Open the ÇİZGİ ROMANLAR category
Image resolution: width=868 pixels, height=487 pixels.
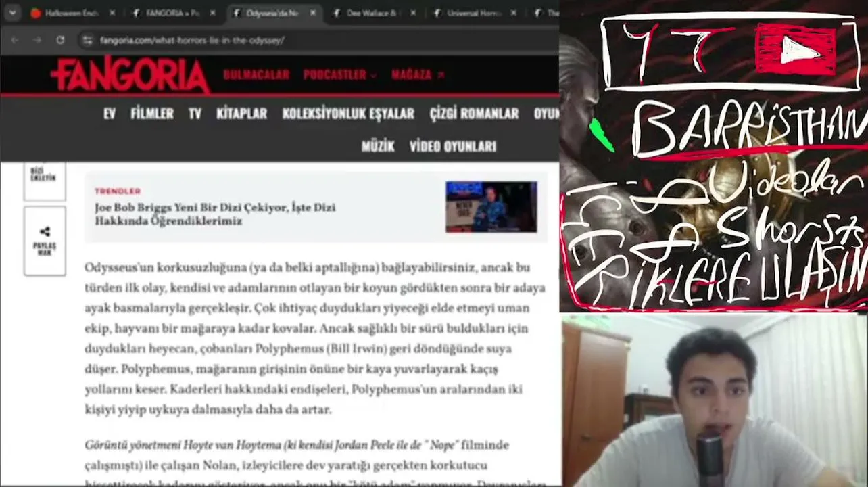474,114
